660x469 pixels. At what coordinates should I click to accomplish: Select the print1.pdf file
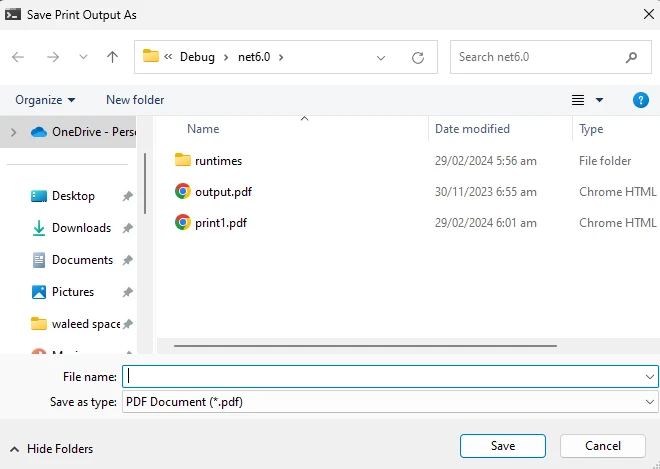coord(220,223)
